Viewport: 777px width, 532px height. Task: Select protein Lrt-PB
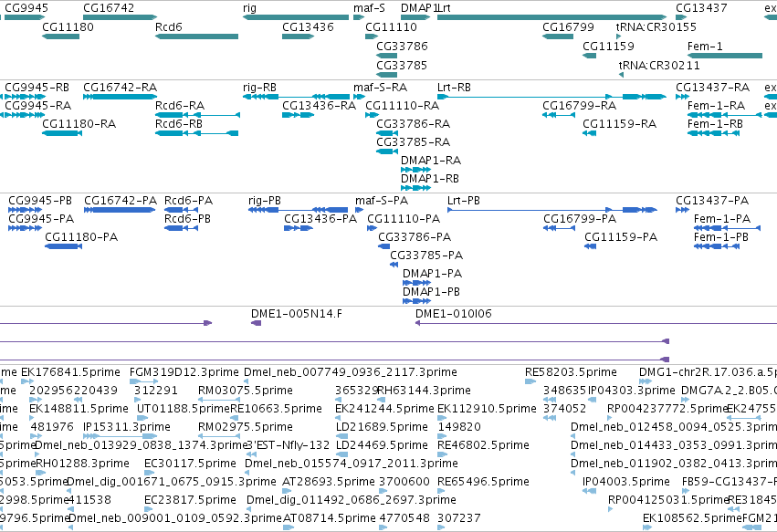[x=552, y=210]
